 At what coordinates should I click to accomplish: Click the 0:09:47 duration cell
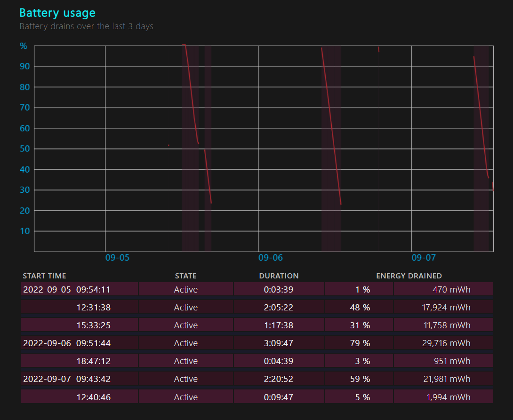click(x=279, y=397)
